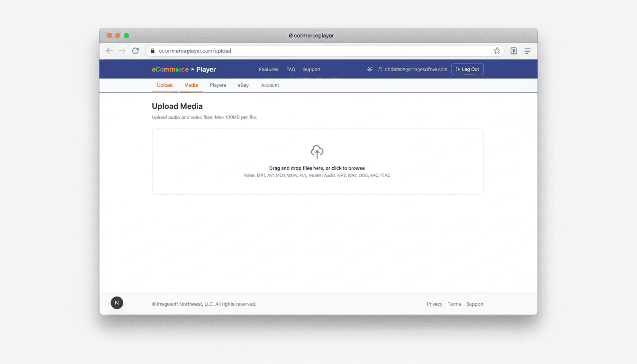Click the user profile icon beside the email
This screenshot has width=637, height=364.
[380, 69]
